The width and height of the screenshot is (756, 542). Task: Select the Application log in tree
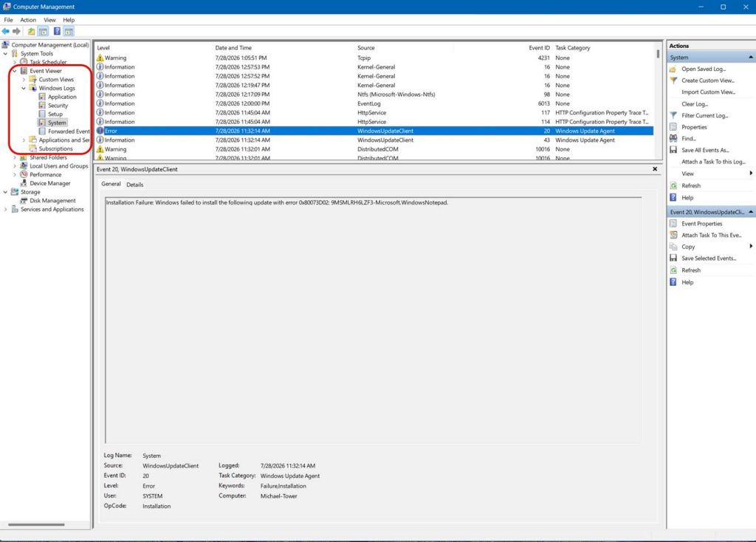[x=62, y=97]
